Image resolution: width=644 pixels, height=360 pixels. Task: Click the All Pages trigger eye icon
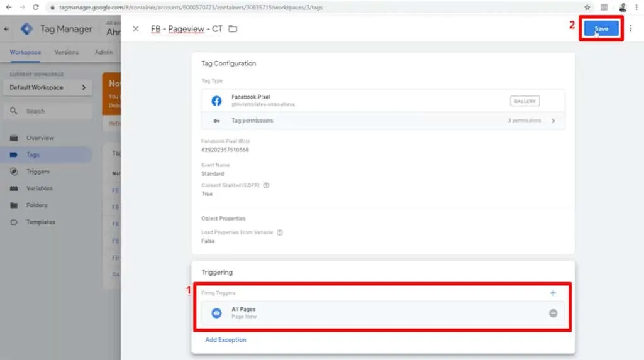[216, 314]
